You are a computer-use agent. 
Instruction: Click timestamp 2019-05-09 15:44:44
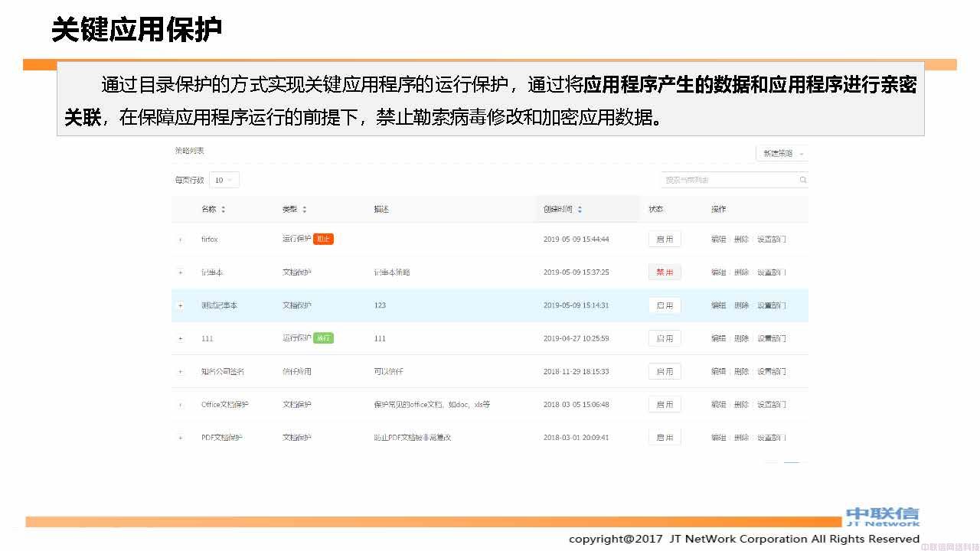tap(577, 240)
